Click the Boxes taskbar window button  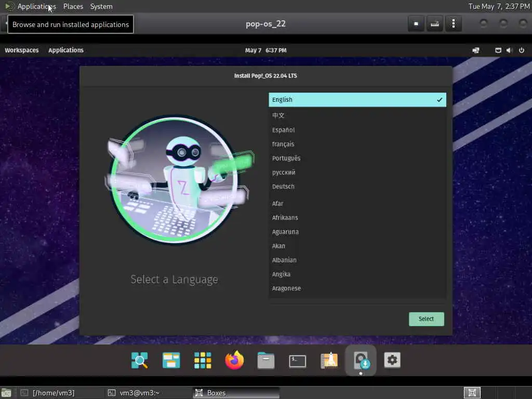236,393
